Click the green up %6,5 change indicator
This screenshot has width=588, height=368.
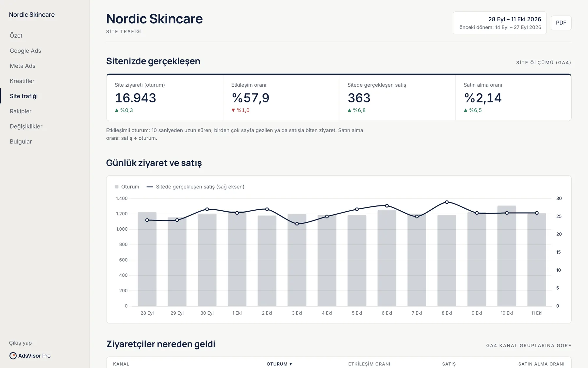pyautogui.click(x=473, y=110)
